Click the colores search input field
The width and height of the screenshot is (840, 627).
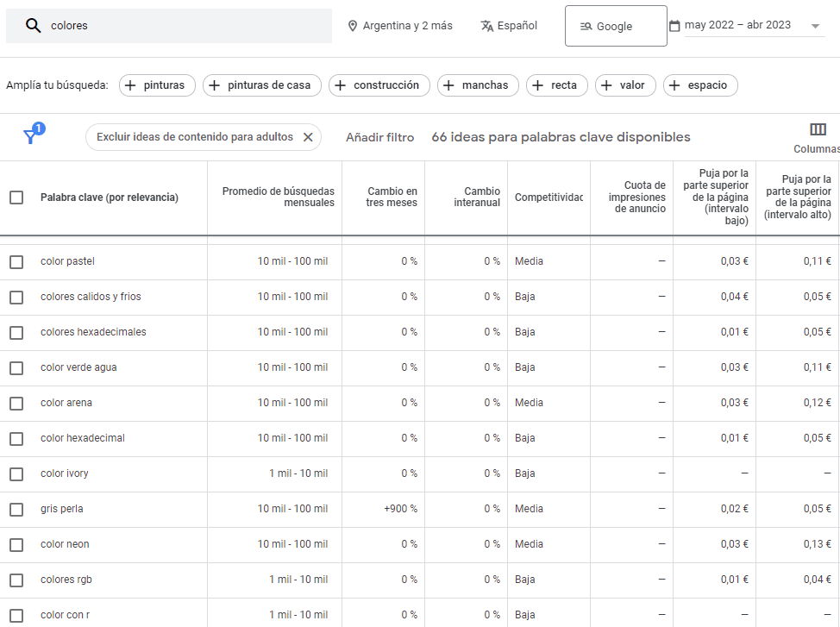(x=169, y=26)
